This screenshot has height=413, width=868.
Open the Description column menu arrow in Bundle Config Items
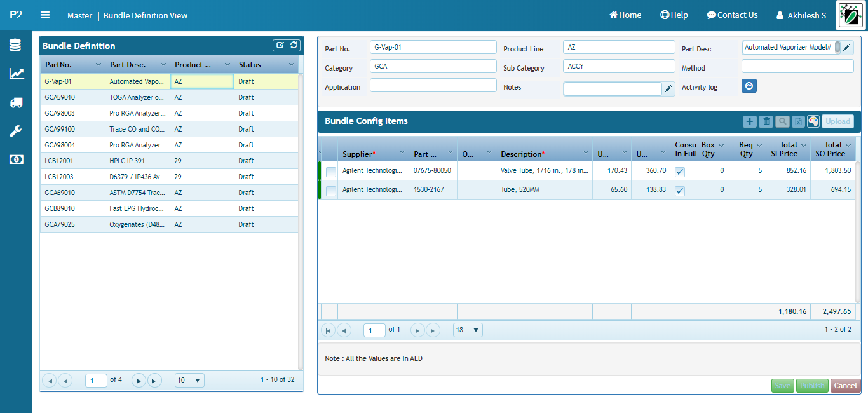(x=585, y=152)
